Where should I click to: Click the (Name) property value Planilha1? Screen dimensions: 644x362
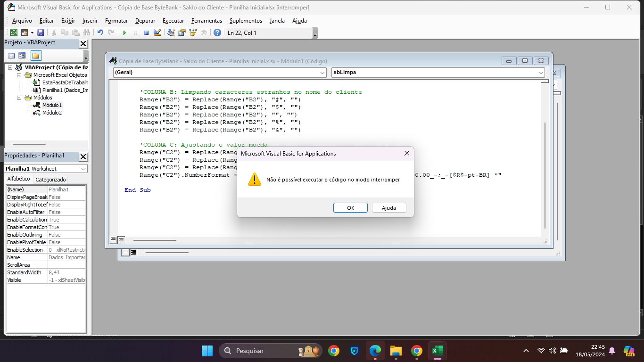click(67, 189)
